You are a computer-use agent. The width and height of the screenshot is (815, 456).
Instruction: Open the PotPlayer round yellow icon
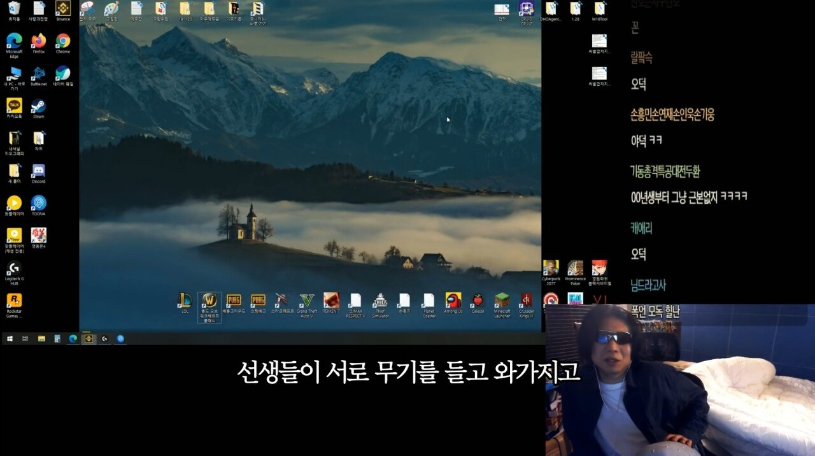point(14,205)
